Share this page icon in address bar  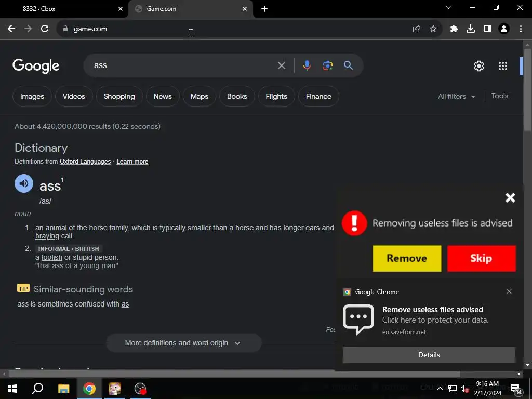click(x=417, y=29)
